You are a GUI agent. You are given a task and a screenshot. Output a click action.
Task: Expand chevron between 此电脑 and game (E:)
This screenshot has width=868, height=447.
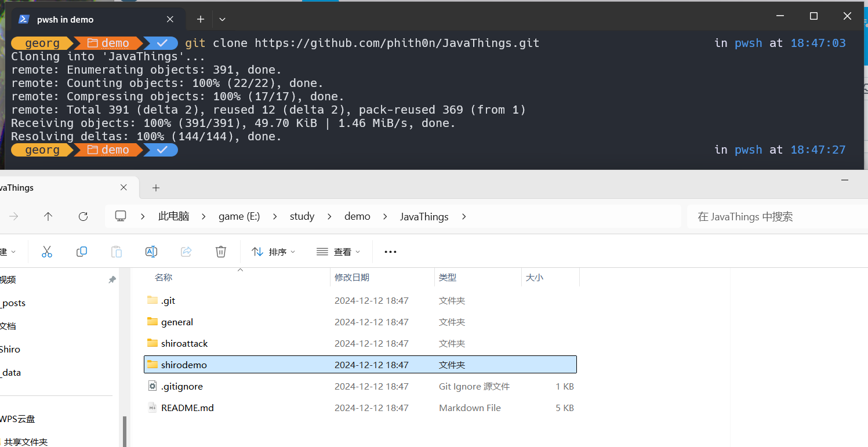point(204,216)
